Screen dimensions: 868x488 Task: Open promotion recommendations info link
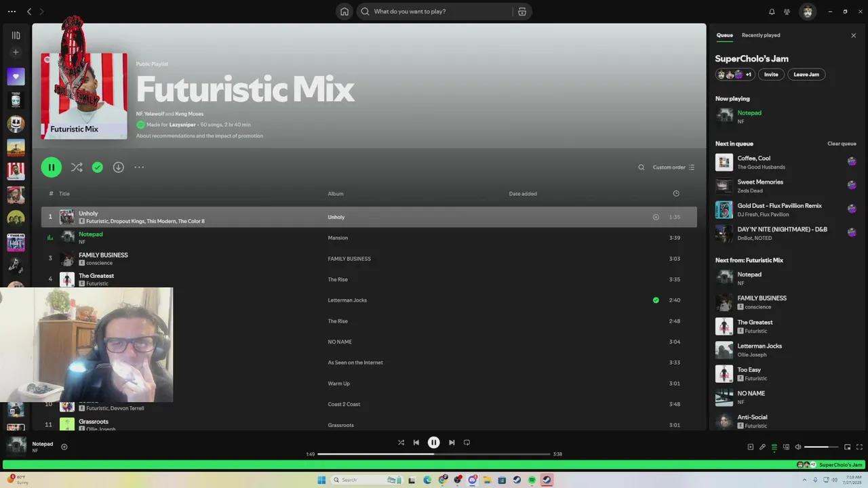[x=199, y=136]
